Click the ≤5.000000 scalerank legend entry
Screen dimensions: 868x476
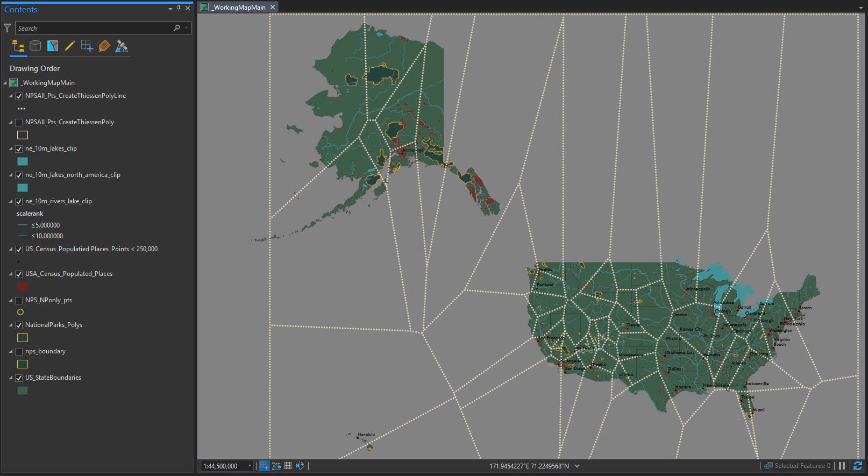46,225
